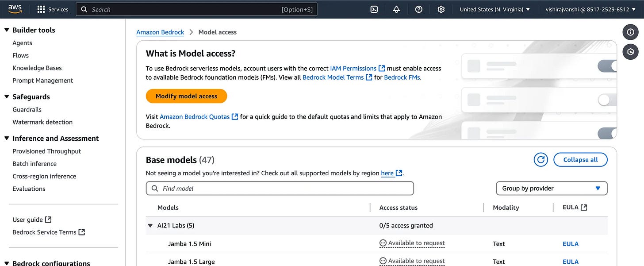644x266 pixels.
Task: Open Knowledge Bases in sidebar
Action: pos(37,68)
